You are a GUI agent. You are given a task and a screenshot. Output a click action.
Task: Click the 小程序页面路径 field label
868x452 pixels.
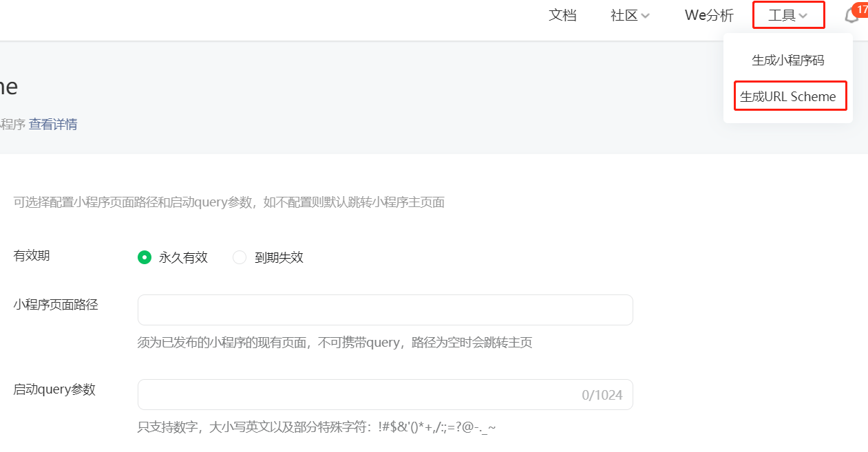[x=56, y=304]
